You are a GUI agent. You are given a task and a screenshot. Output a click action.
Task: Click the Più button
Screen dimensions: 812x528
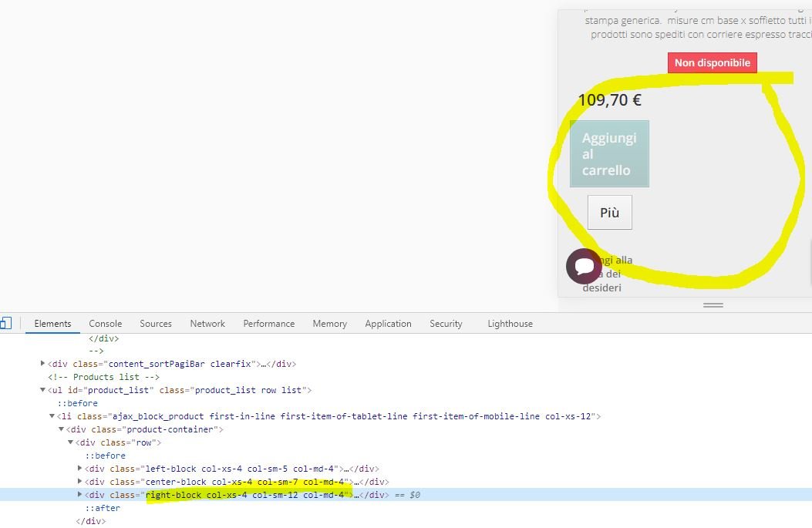[x=609, y=212]
